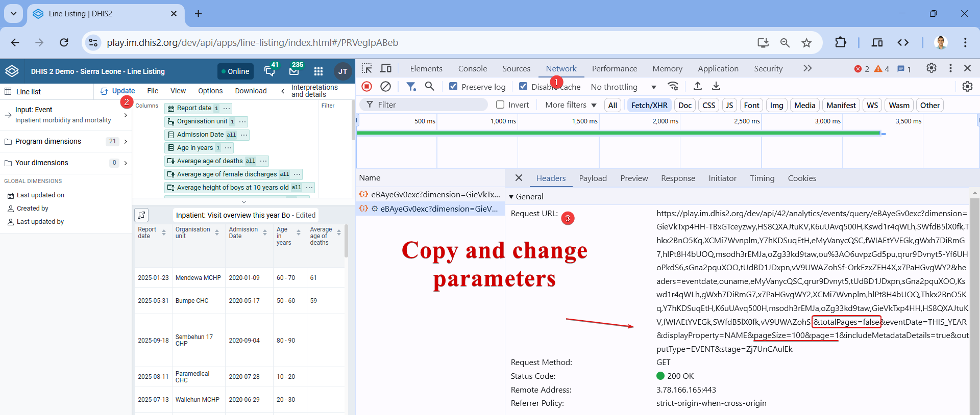Click the network timeline overview bar
The height and width of the screenshot is (415, 980).
619,133
